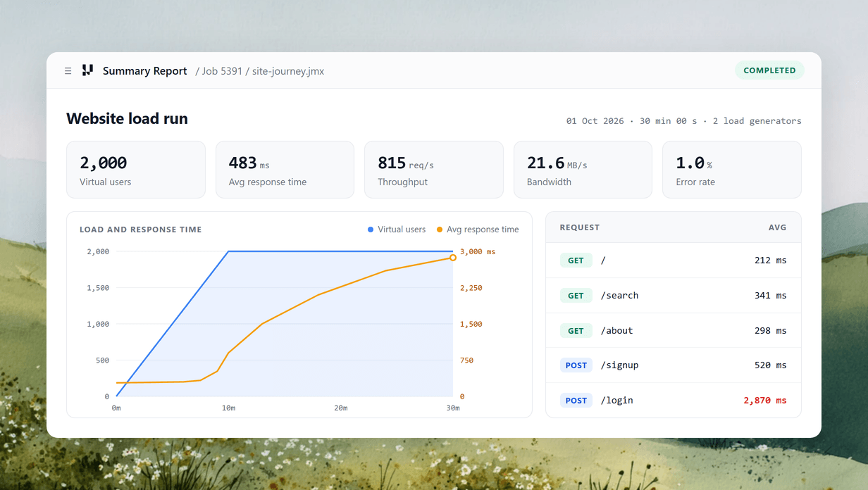Click the orange end marker on the chart line
The width and height of the screenshot is (868, 490).
tap(453, 258)
